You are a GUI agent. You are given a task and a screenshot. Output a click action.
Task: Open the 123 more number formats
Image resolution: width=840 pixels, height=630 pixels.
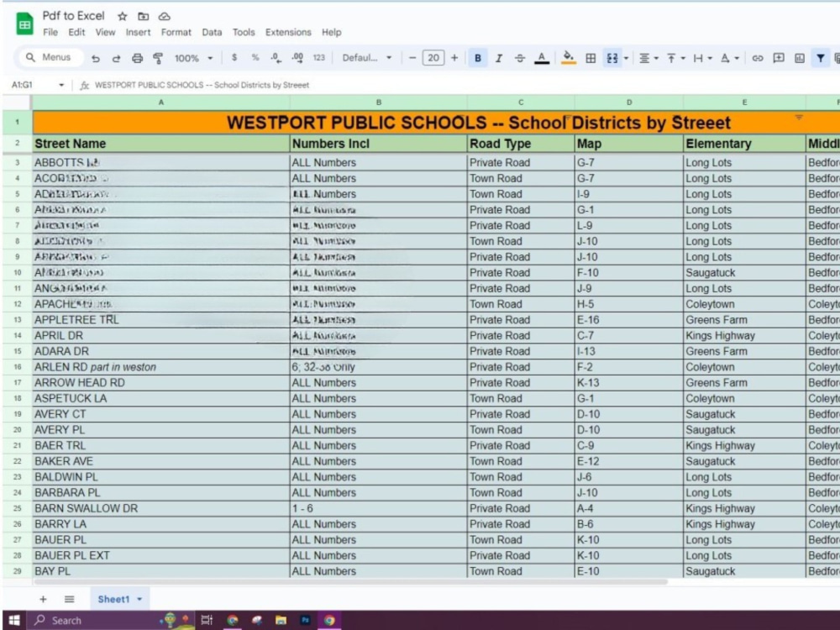(318, 57)
